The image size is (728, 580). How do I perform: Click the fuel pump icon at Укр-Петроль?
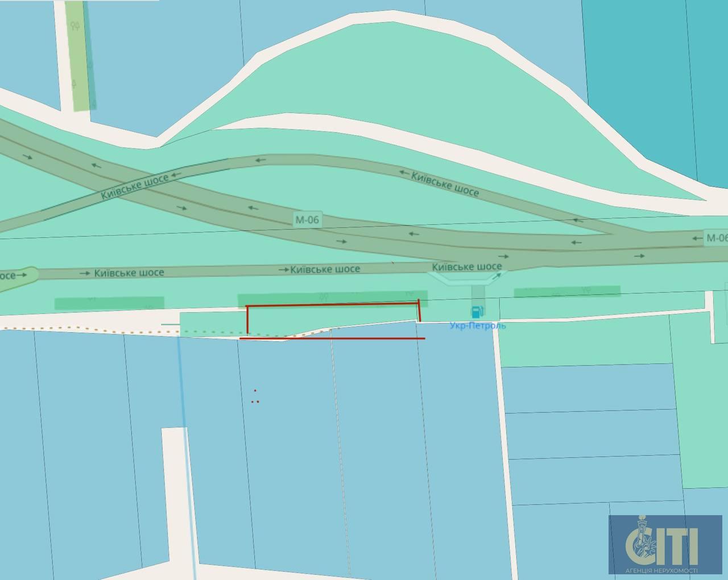477,311
